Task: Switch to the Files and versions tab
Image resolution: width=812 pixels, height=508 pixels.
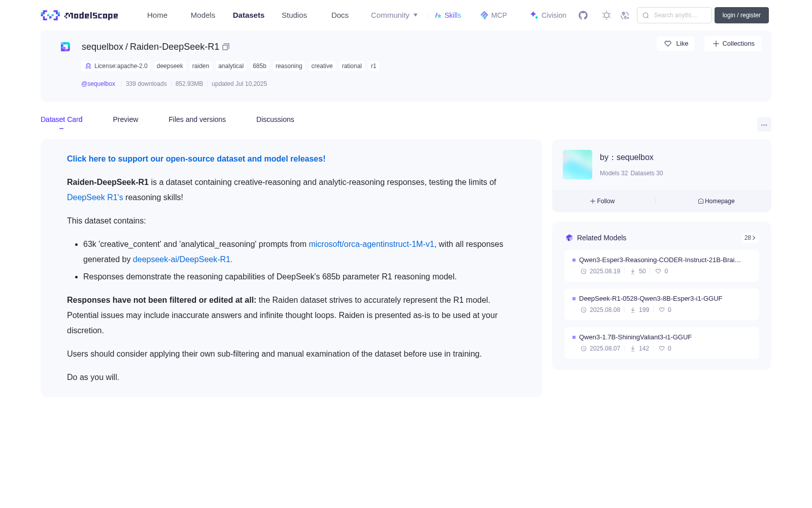Action: [x=197, y=119]
